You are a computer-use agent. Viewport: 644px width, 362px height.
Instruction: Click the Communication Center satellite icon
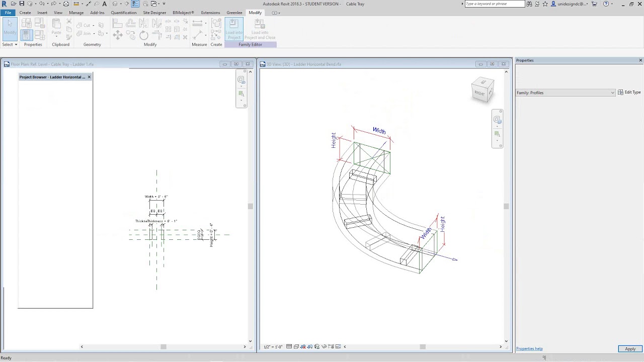[537, 4]
